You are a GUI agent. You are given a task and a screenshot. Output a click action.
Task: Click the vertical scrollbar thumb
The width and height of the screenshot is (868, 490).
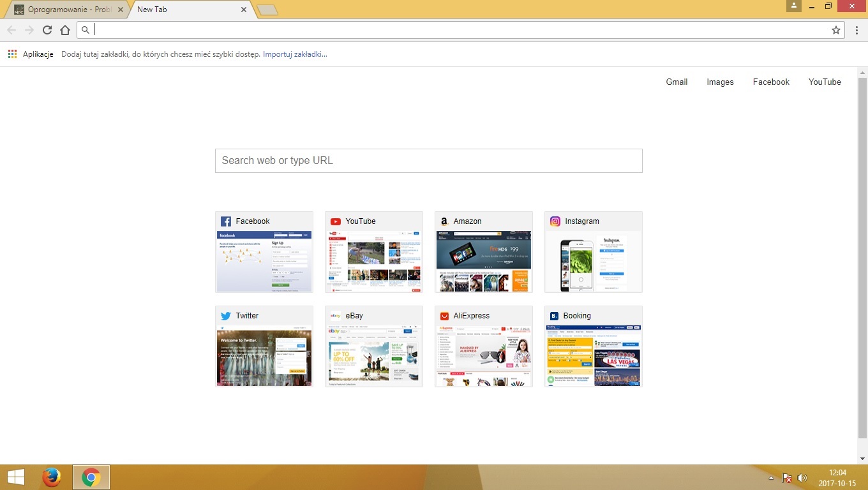(863, 258)
